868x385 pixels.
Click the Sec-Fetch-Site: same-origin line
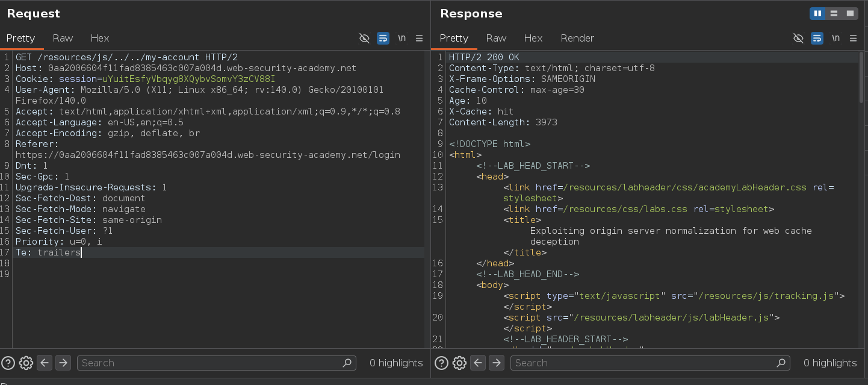click(88, 220)
